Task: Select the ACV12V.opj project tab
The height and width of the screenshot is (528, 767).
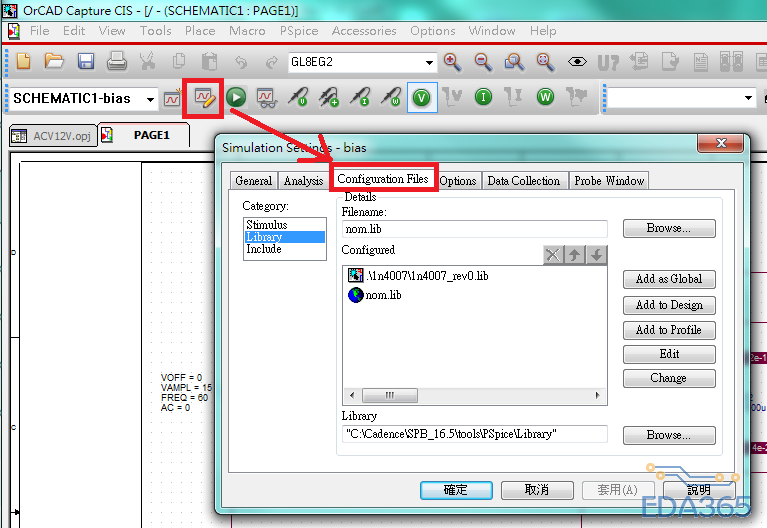Action: [53, 136]
